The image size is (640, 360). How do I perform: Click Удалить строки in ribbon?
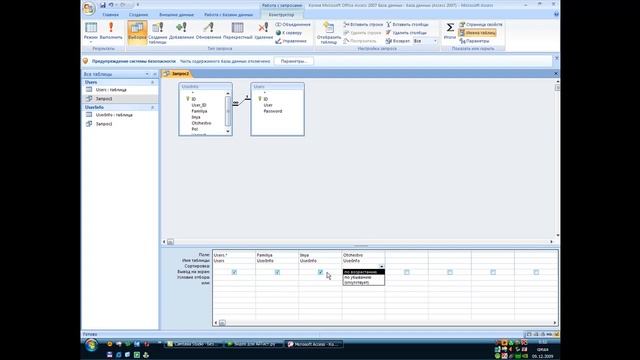click(x=362, y=33)
